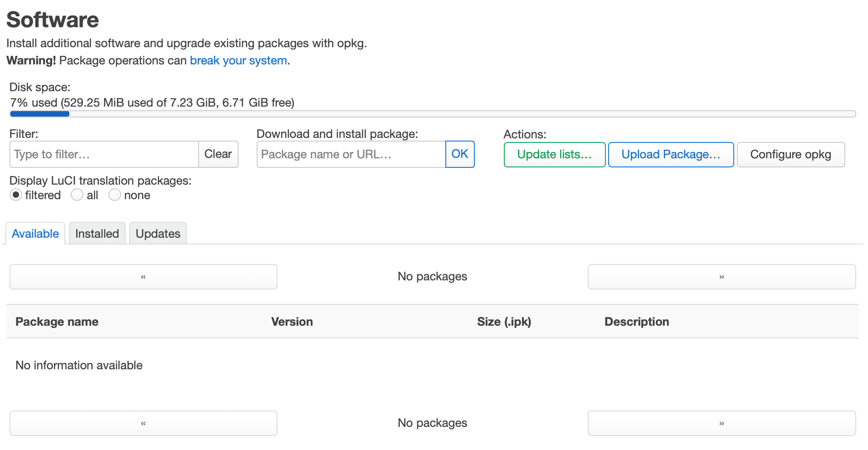Show the Updates tab
This screenshot has width=868, height=450.
[x=158, y=234]
